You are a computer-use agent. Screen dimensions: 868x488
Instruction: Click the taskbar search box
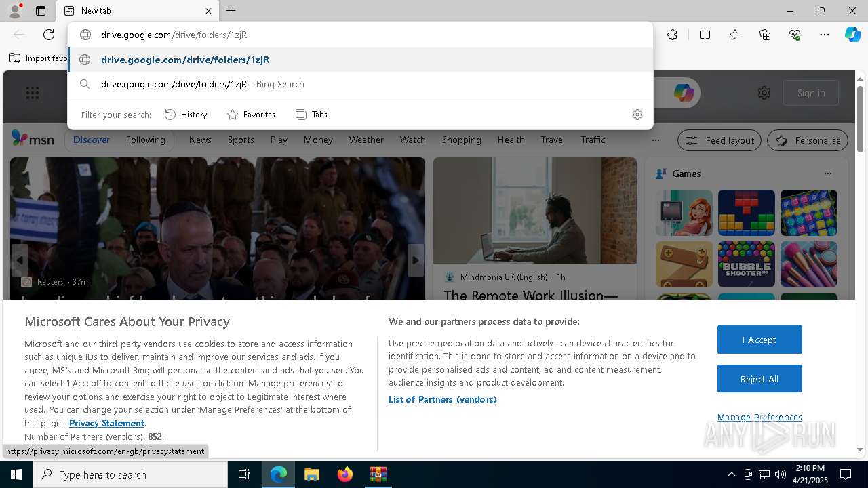coord(130,474)
